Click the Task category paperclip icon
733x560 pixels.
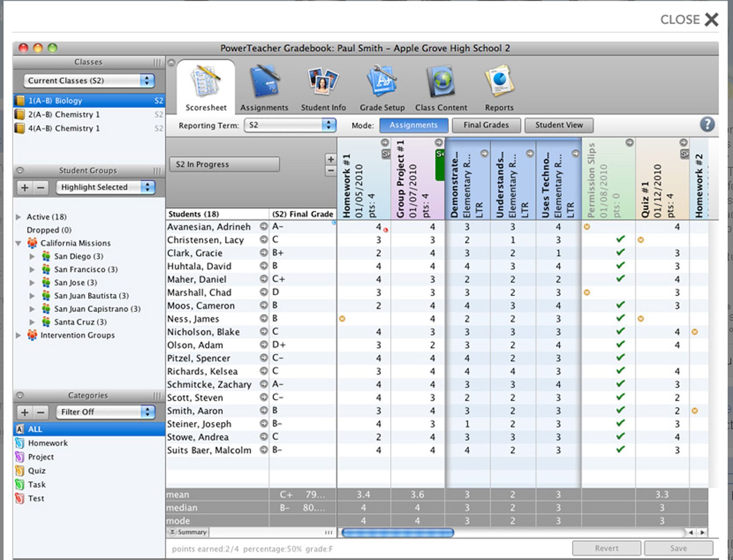coord(19,484)
